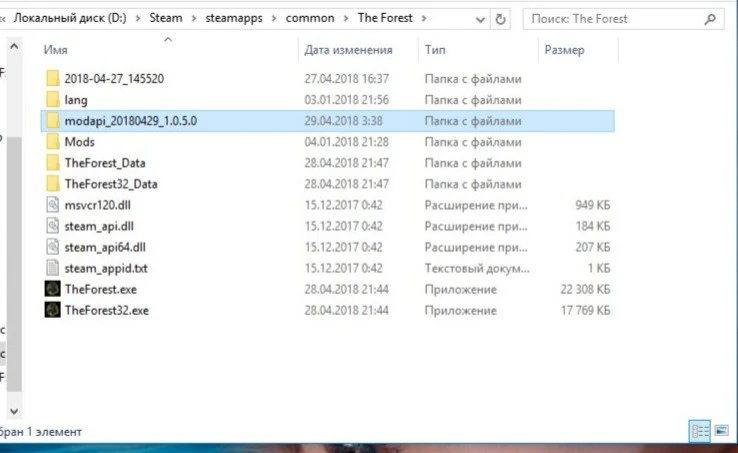The image size is (738, 453).
Task: Select the modapi_20180429_1.0.5.0 folder name
Action: (130, 121)
